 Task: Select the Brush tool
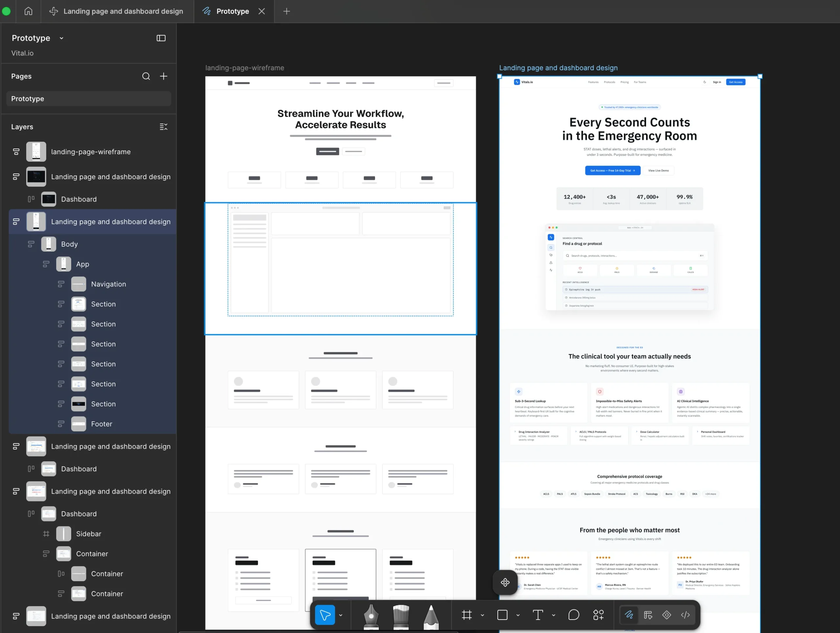pyautogui.click(x=401, y=616)
